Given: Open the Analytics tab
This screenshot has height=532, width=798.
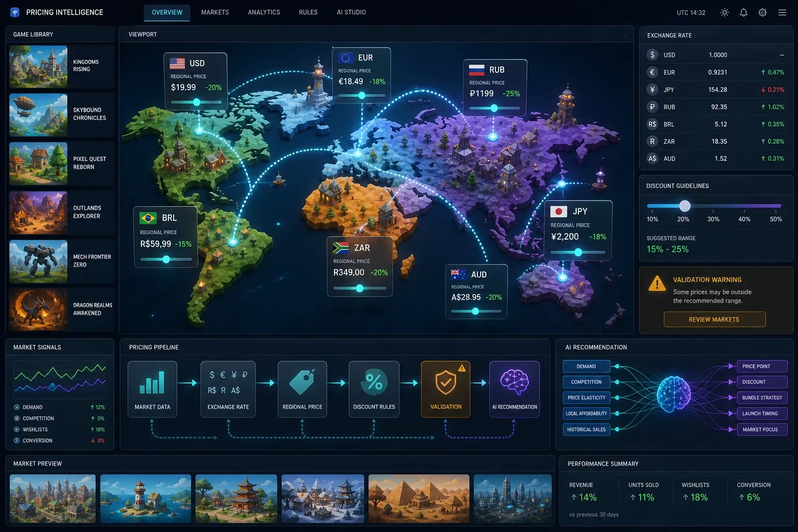Looking at the screenshot, I should 264,12.
